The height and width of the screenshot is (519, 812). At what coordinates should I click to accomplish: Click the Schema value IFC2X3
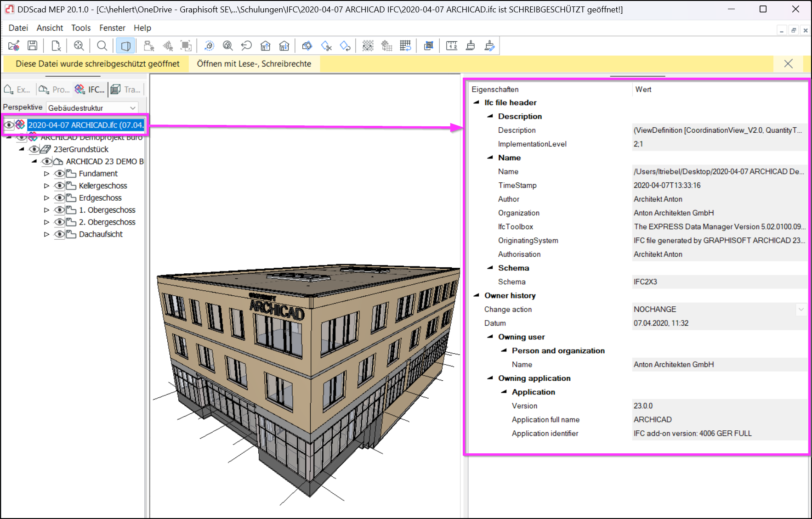[645, 282]
